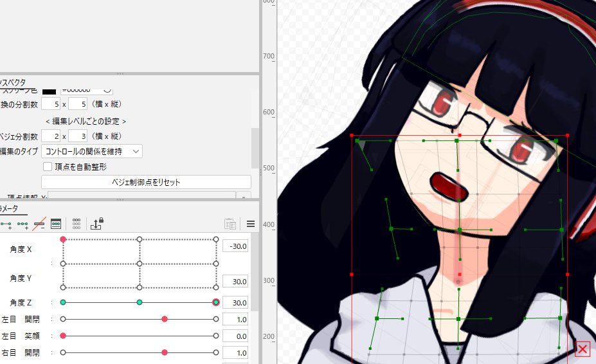Viewport: 596px width, 364px height.
Task: Click the inspector panel vertical scrollbar
Action: pos(255,147)
